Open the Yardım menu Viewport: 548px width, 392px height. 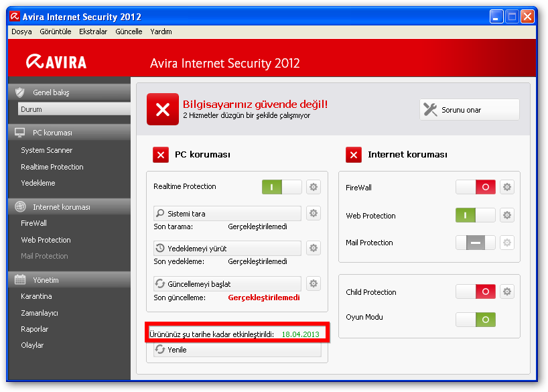point(161,31)
